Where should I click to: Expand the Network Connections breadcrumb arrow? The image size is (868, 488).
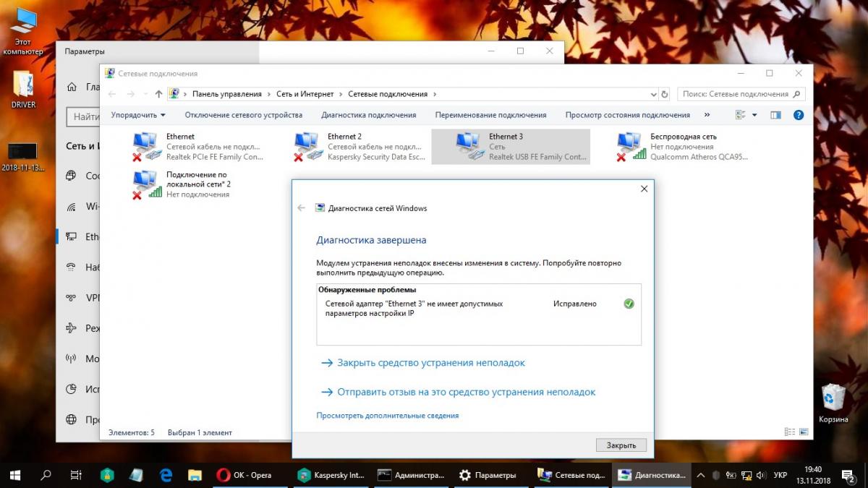coord(434,94)
